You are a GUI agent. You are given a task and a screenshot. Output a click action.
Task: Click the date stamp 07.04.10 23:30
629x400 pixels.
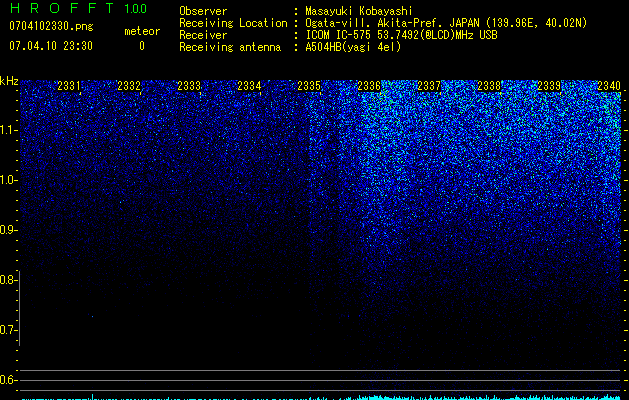coord(51,46)
